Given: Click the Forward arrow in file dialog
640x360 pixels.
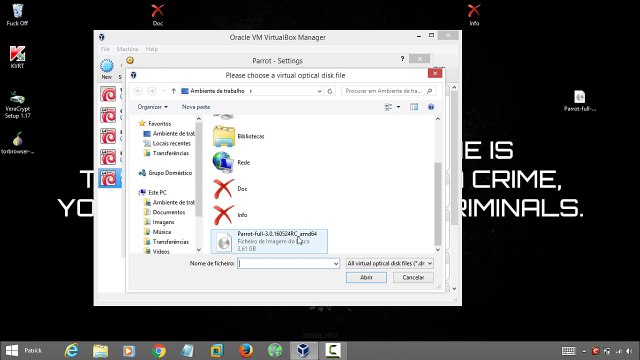Looking at the screenshot, I should click(x=151, y=91).
